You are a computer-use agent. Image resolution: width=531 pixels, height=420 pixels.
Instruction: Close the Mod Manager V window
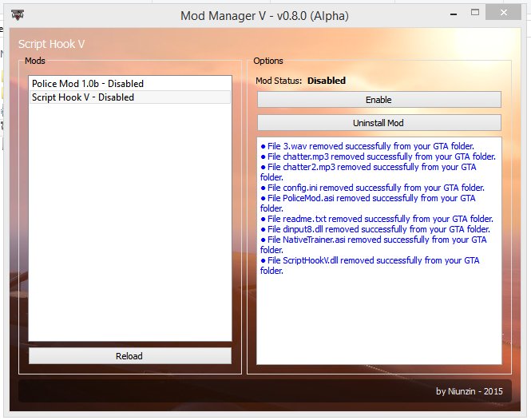tap(504, 13)
